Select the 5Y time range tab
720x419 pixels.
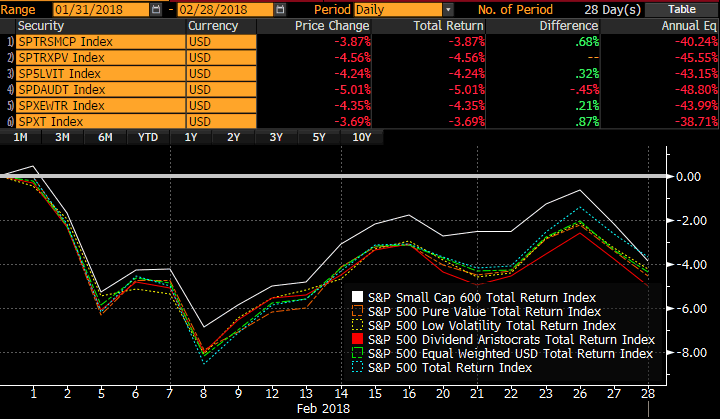(x=319, y=137)
